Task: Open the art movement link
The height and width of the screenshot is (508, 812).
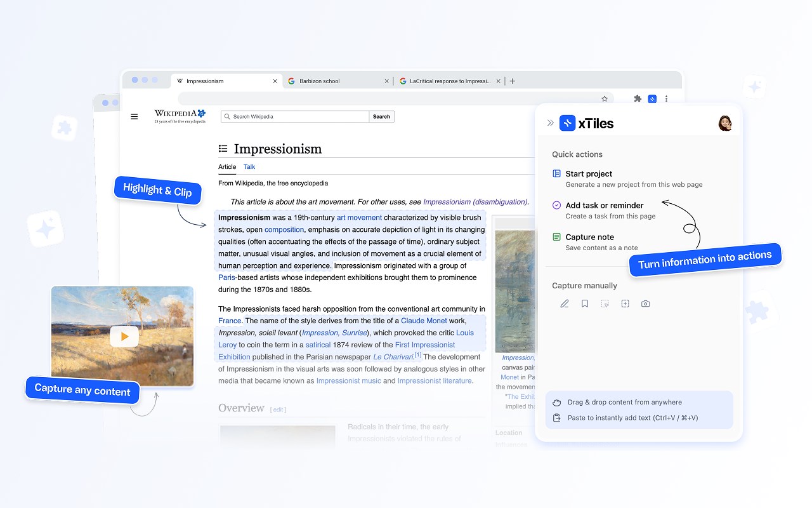Action: [359, 218]
